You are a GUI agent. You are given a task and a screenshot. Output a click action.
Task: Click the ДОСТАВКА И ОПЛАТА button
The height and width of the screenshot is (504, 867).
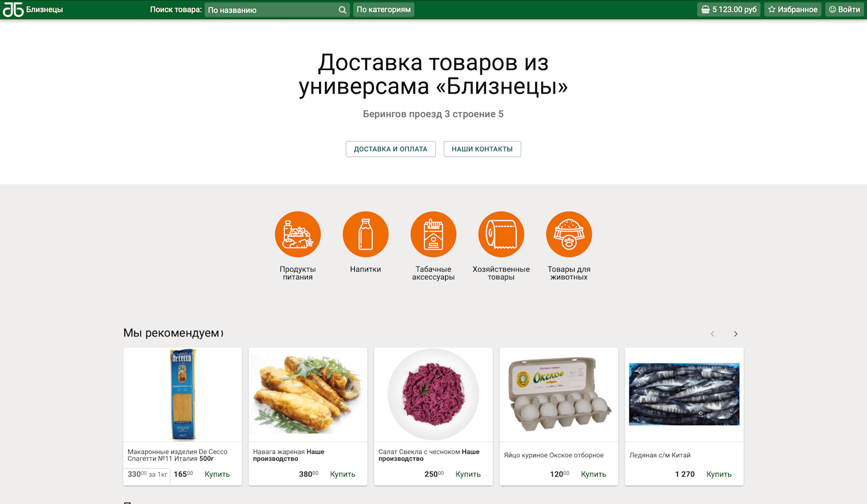(x=391, y=149)
